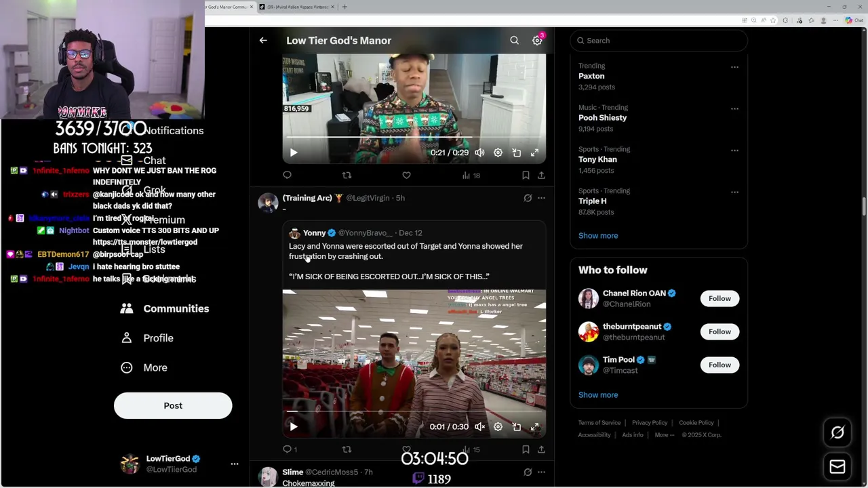This screenshot has height=488, width=868.
Task: Open Yonny's quoted post author name
Action: 314,233
